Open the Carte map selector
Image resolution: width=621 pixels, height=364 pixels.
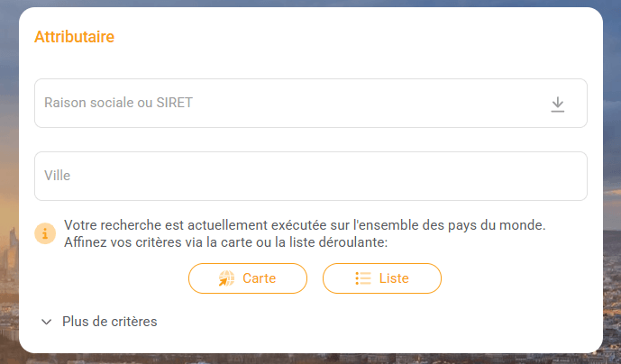[248, 278]
